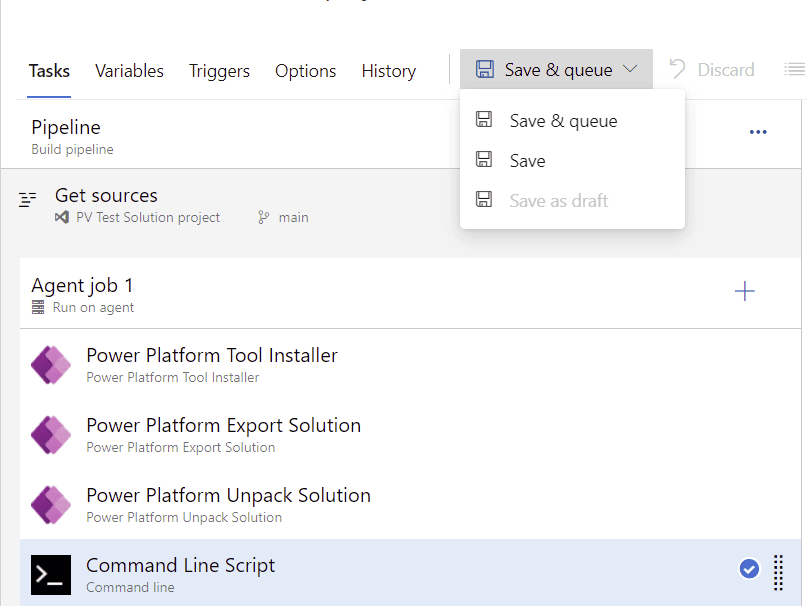Open the Triggers tab
Image resolution: width=807 pixels, height=606 pixels.
point(219,71)
